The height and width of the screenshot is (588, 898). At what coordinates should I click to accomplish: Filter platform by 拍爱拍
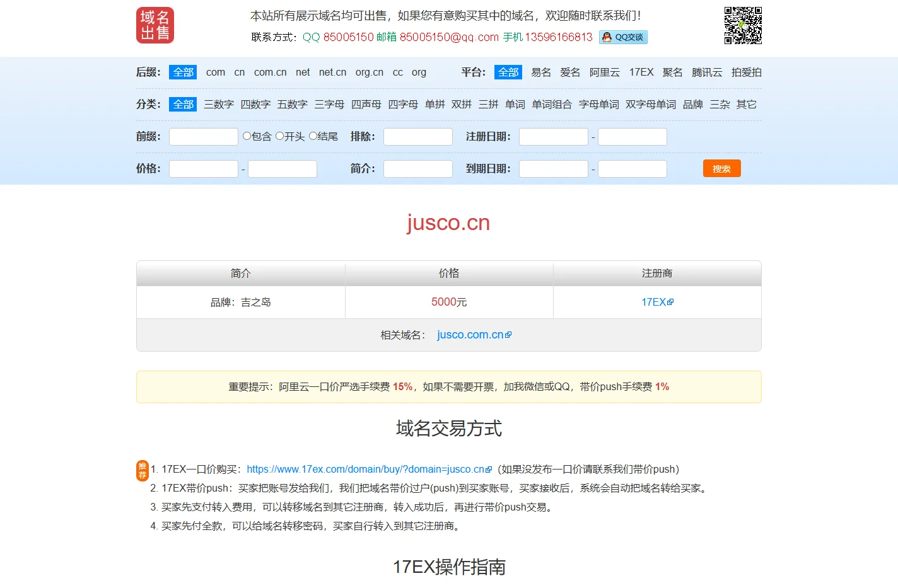click(747, 72)
